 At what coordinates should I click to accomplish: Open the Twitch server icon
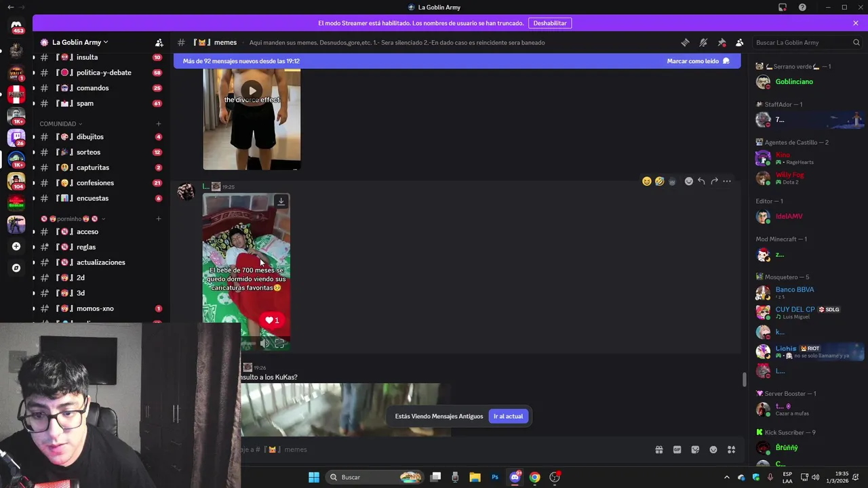point(16,137)
